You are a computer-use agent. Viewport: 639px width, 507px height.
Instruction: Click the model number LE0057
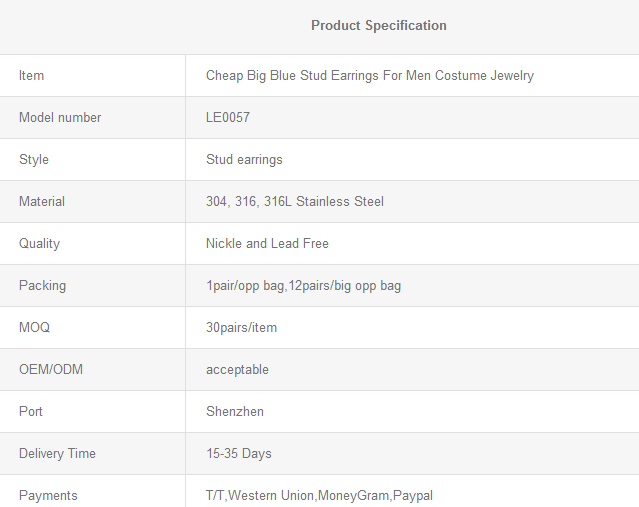(228, 117)
